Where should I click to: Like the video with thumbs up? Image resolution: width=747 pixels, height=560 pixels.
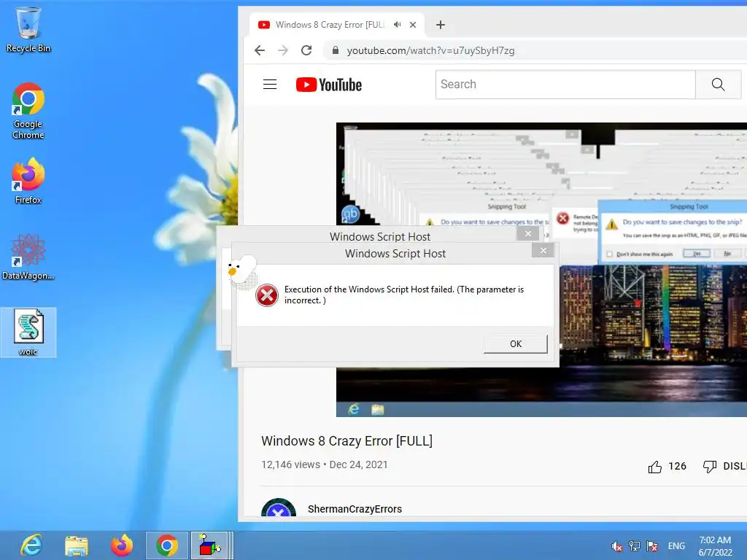(x=655, y=467)
